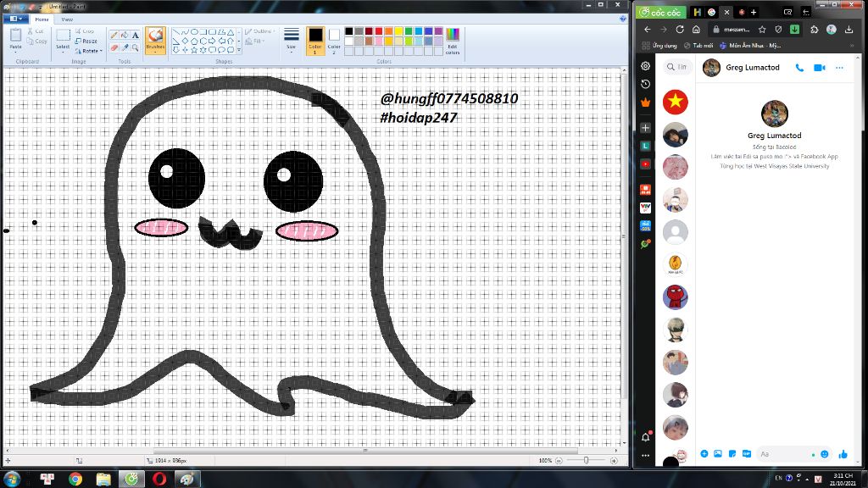Bookmark this page with the star icon
The image size is (868, 488).
[762, 30]
